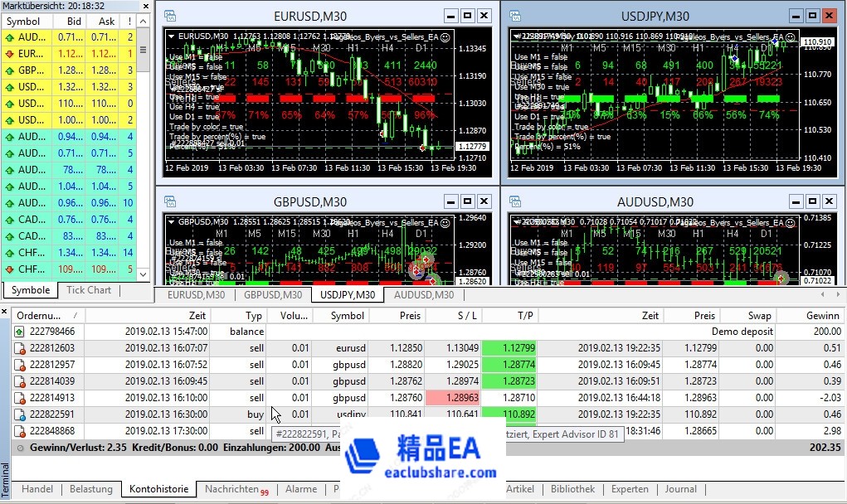Select the CAD 83 row in Market Watch
Viewport: 847px width, 504px height.
tap(69, 236)
